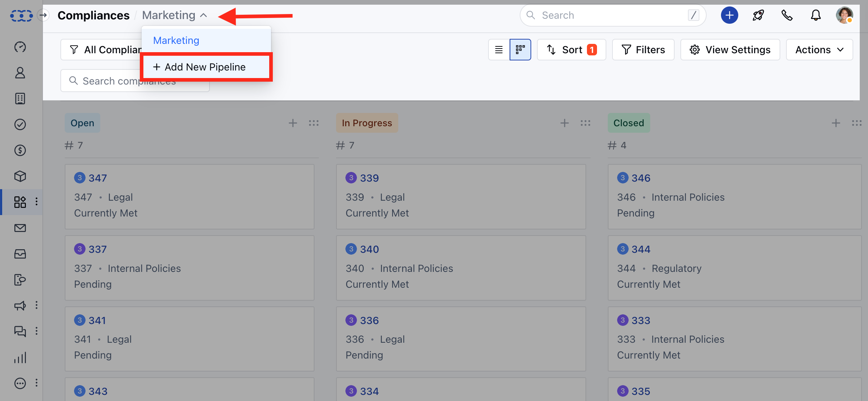The width and height of the screenshot is (868, 401).
Task: Open options dots next to Campaigns icon
Action: tap(36, 305)
